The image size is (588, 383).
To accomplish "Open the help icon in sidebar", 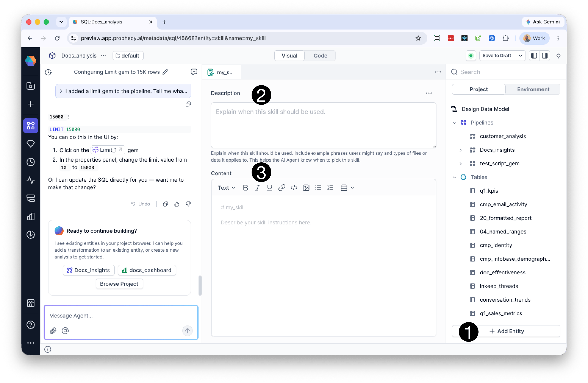I will (31, 325).
